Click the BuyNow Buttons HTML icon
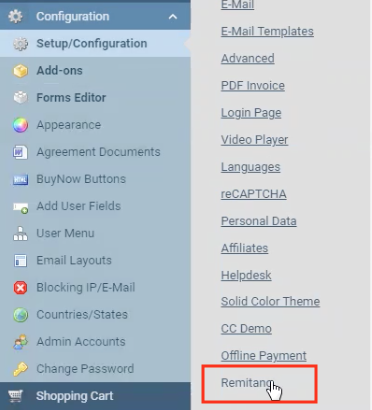Viewport: 372px width, 410px height. [x=20, y=179]
